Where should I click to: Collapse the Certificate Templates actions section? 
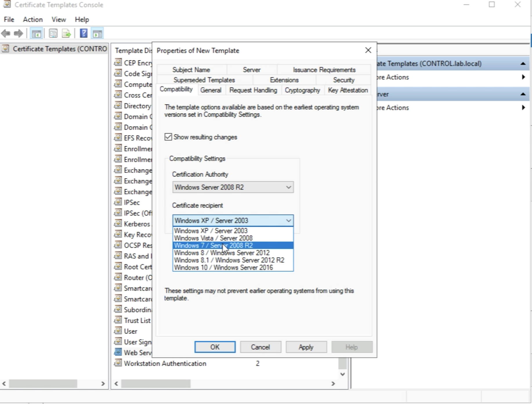(523, 64)
